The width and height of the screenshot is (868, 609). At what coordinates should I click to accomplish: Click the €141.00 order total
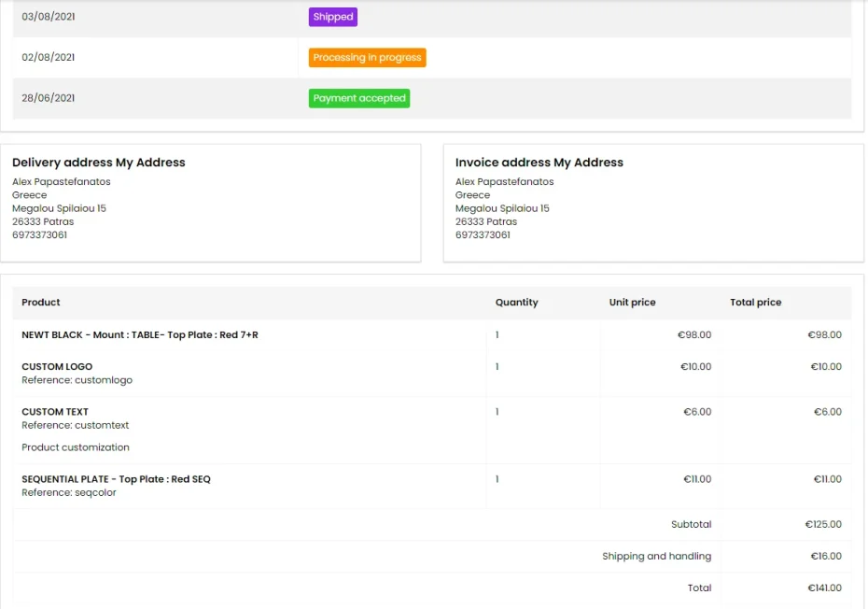click(824, 588)
